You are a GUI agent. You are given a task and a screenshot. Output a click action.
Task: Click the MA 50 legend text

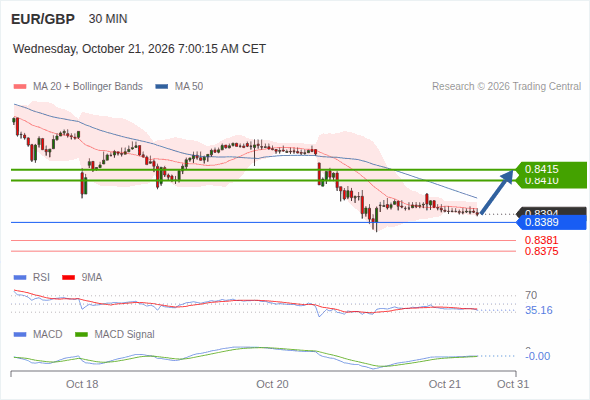click(x=189, y=87)
